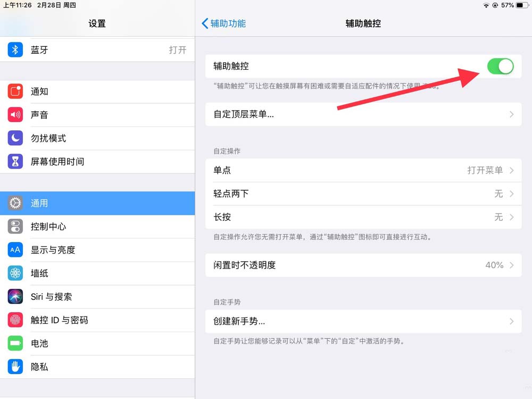Tap the Bluetooth icon in sidebar
This screenshot has height=399, width=532.
click(x=15, y=50)
